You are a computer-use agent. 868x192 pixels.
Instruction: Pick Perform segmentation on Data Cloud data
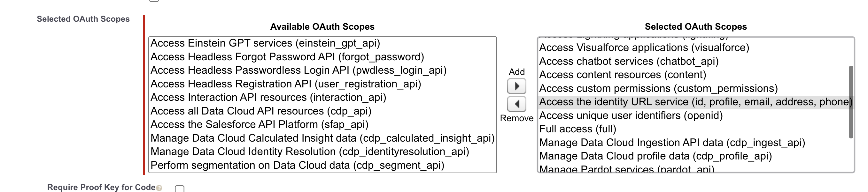[x=297, y=166]
